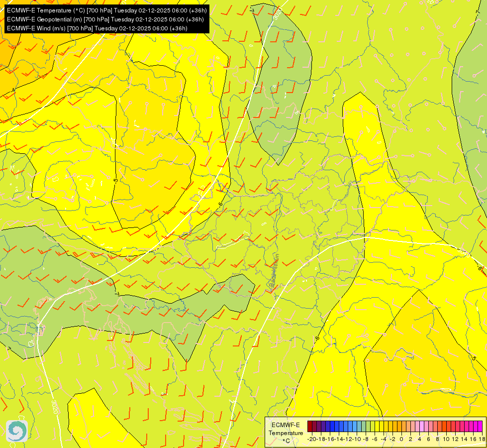Click the -18 value in the legend scale
487x448 pixels.
pos(321,439)
